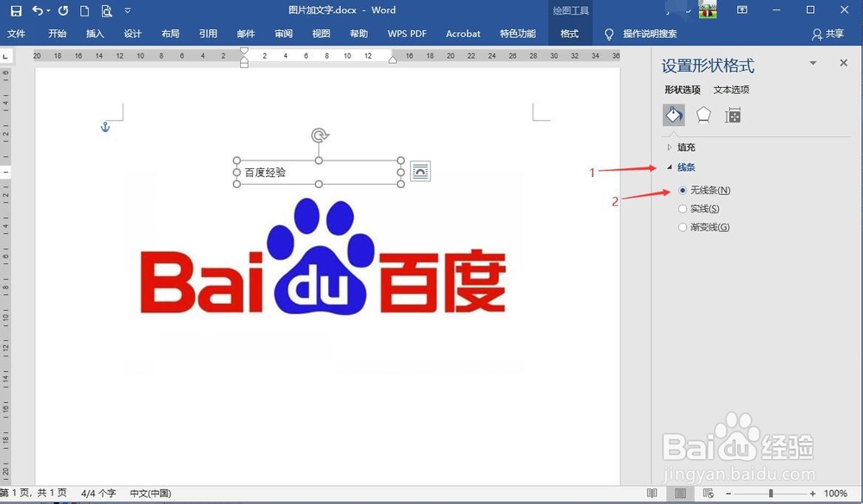The width and height of the screenshot is (863, 504).
Task: Click the Layout & Properties icon
Action: (x=733, y=115)
